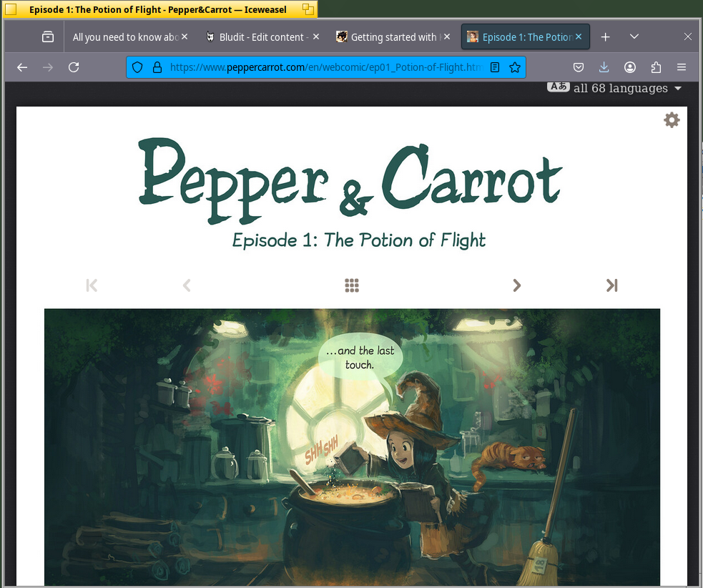
Task: Close the Getting started with tab
Action: (x=447, y=36)
